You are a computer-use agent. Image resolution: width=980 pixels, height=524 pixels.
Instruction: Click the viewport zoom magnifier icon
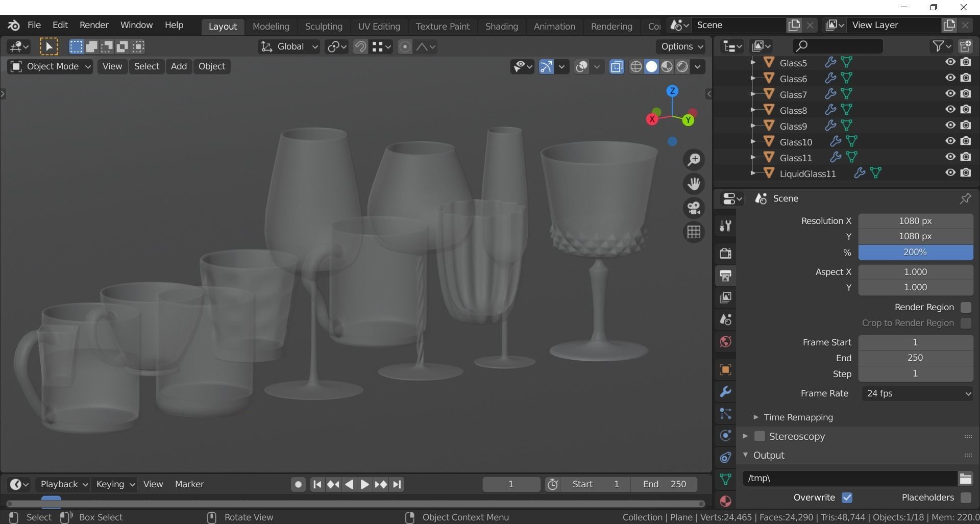click(694, 160)
